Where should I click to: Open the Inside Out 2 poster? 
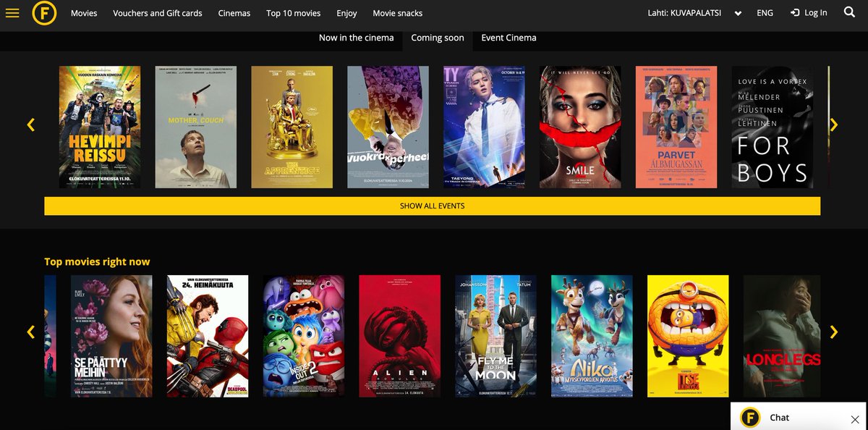click(304, 336)
